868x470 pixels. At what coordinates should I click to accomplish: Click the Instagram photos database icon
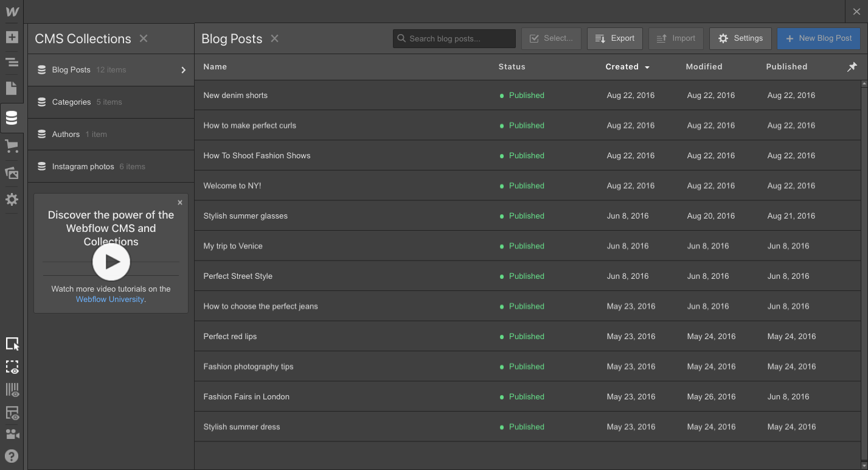click(x=42, y=167)
